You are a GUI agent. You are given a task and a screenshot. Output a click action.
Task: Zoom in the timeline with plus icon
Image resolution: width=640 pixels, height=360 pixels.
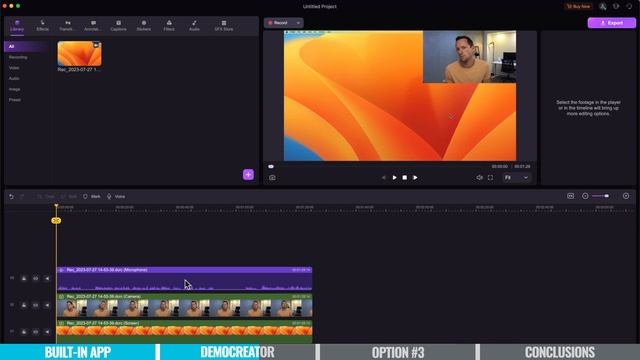tap(626, 196)
